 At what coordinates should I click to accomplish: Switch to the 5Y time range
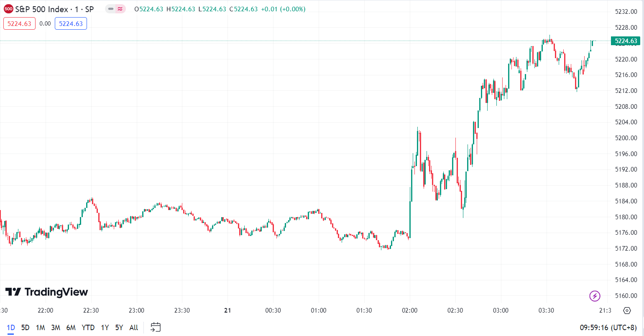click(119, 328)
